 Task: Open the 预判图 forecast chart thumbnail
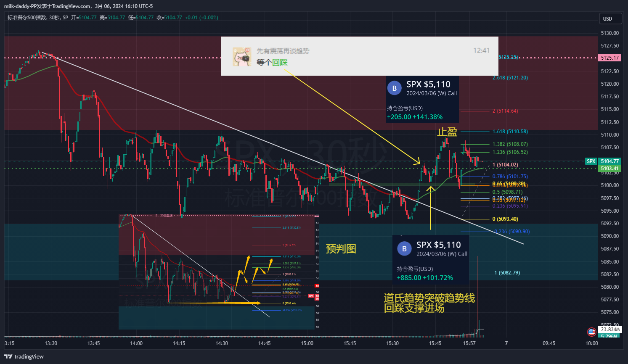pos(219,272)
